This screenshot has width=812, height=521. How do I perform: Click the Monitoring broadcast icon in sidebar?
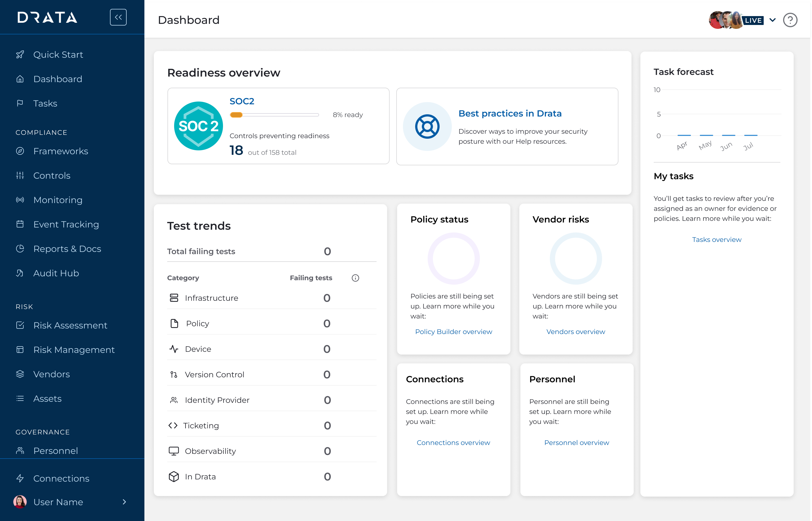(x=20, y=200)
